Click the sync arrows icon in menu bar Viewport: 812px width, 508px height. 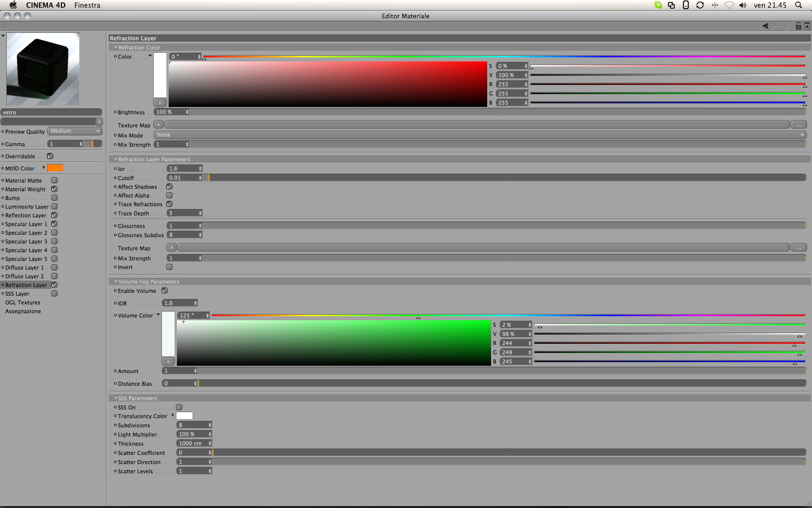[700, 5]
